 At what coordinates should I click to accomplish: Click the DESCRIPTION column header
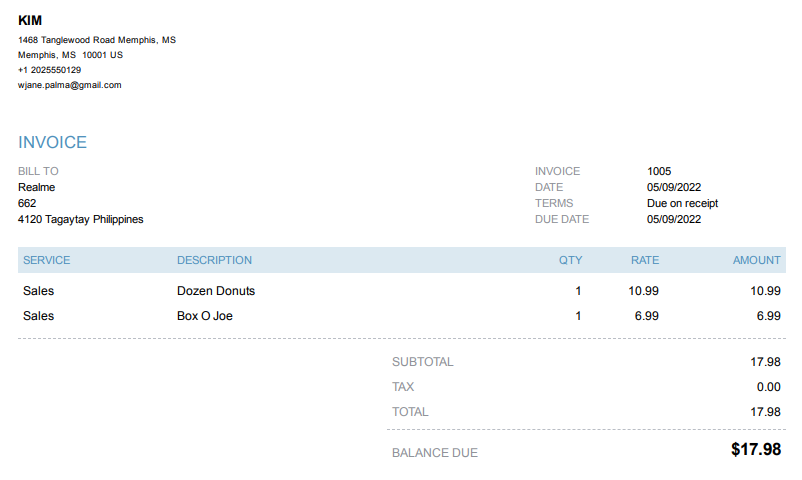tap(214, 260)
